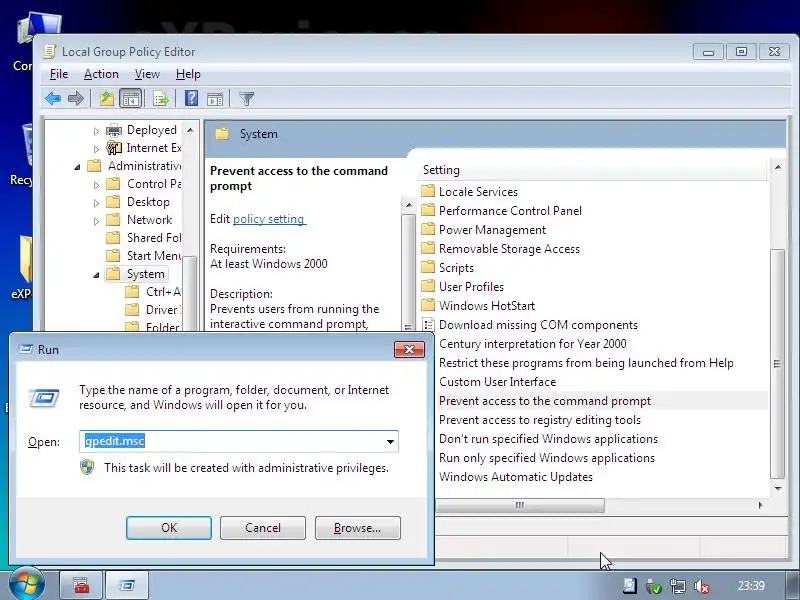Select the Locale Services folder icon

pyautogui.click(x=428, y=191)
